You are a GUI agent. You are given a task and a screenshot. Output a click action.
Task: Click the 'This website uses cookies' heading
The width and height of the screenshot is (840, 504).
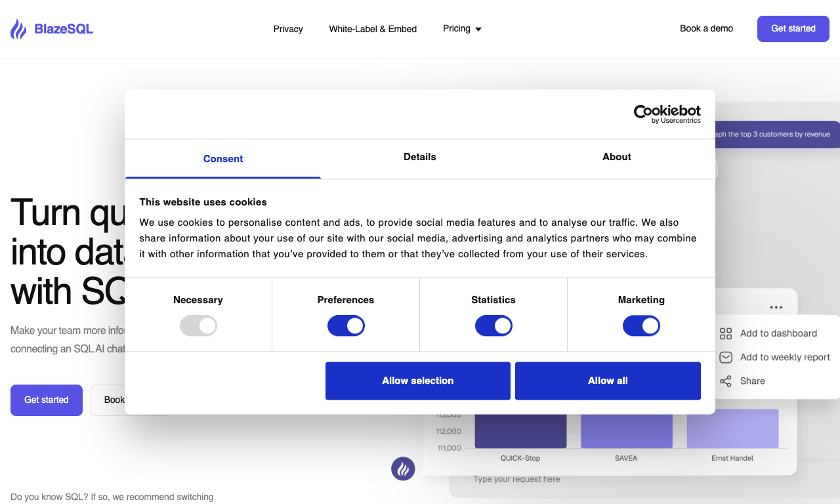coord(203,202)
